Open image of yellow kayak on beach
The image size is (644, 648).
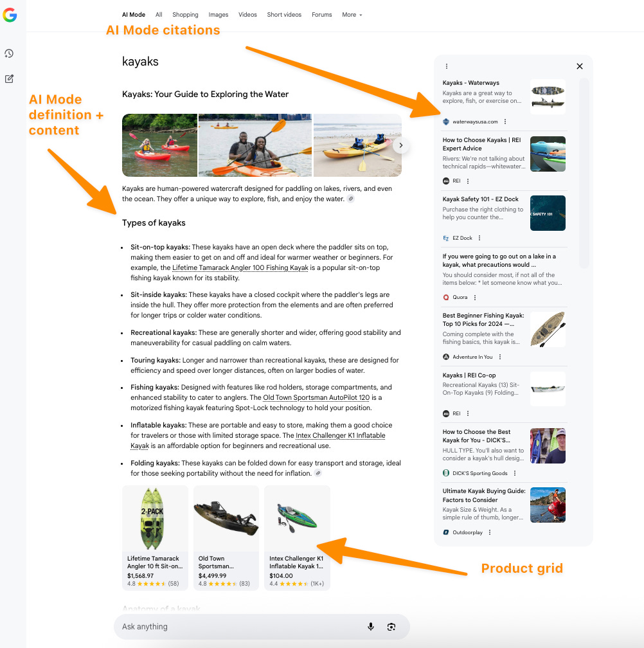[357, 145]
